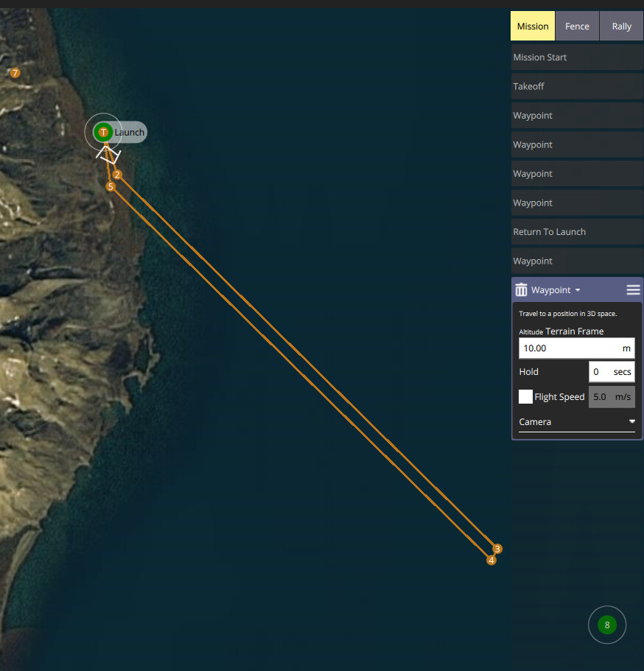Click the green circle 8 indicator at bottom right

pyautogui.click(x=606, y=625)
